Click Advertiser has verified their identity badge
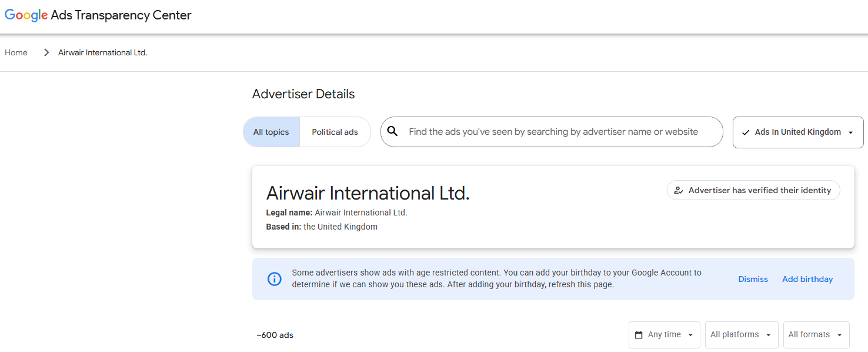Viewport: 868px width, 352px height. tap(753, 190)
